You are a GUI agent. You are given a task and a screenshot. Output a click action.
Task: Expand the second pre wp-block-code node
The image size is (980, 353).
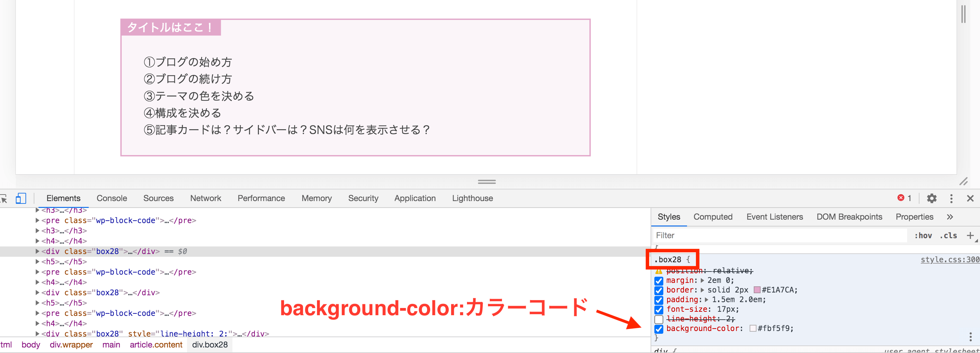(x=37, y=272)
